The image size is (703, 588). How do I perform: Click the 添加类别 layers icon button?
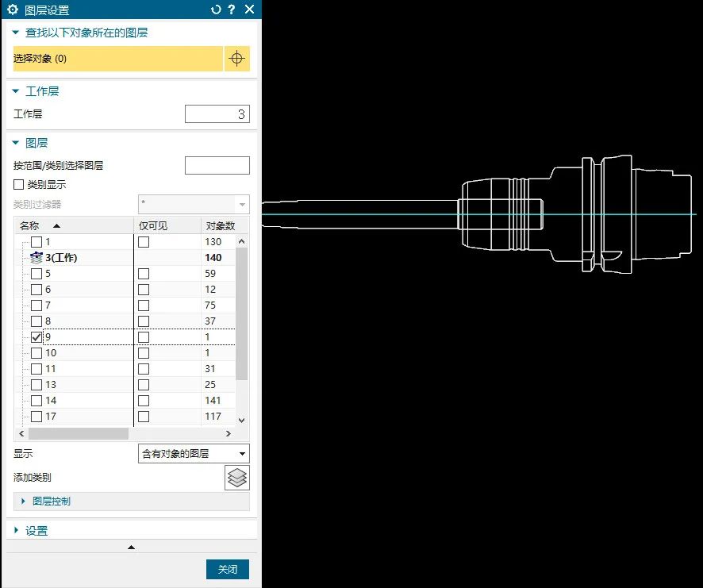pos(237,477)
